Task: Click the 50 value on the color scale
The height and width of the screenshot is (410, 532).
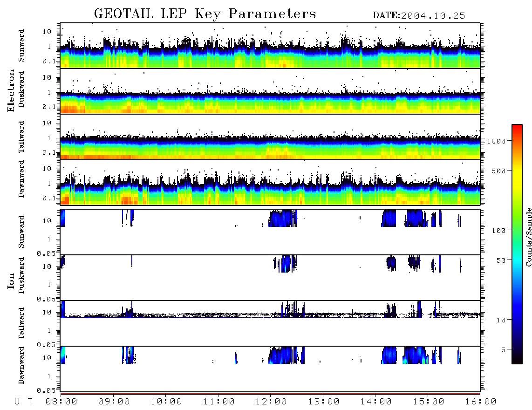Action: pyautogui.click(x=501, y=260)
